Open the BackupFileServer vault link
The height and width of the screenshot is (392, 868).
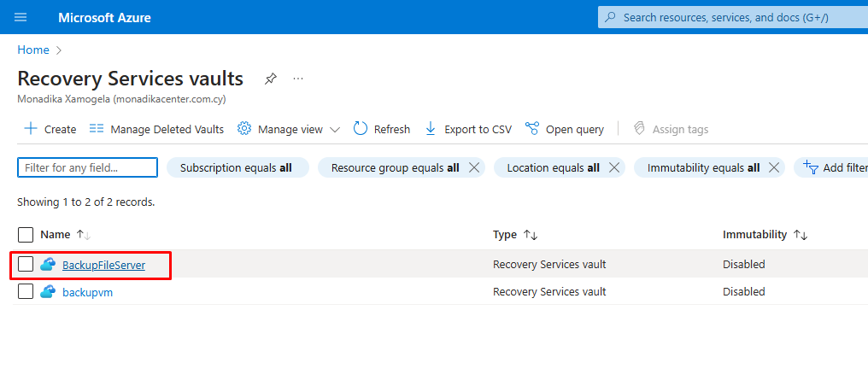click(103, 265)
